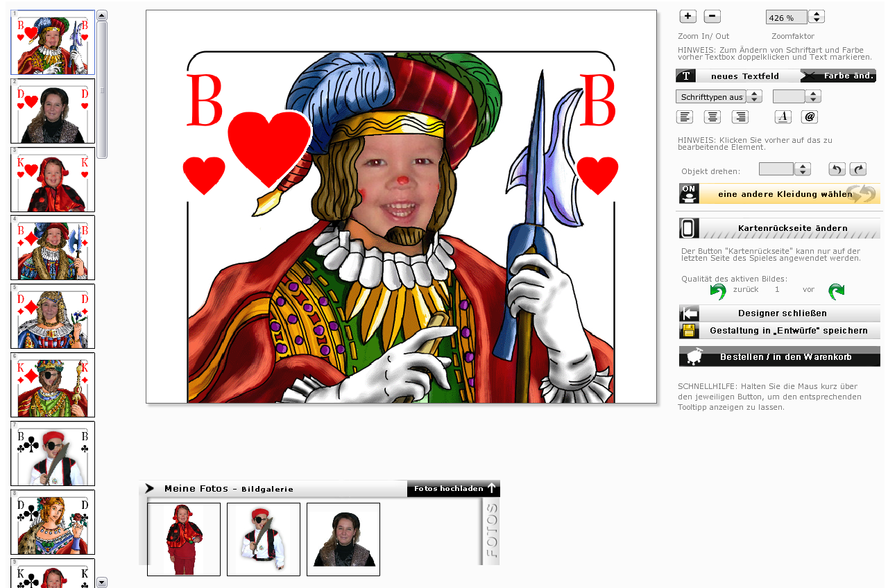Click the Farbe änd. color change button
888x588 pixels.
click(839, 76)
